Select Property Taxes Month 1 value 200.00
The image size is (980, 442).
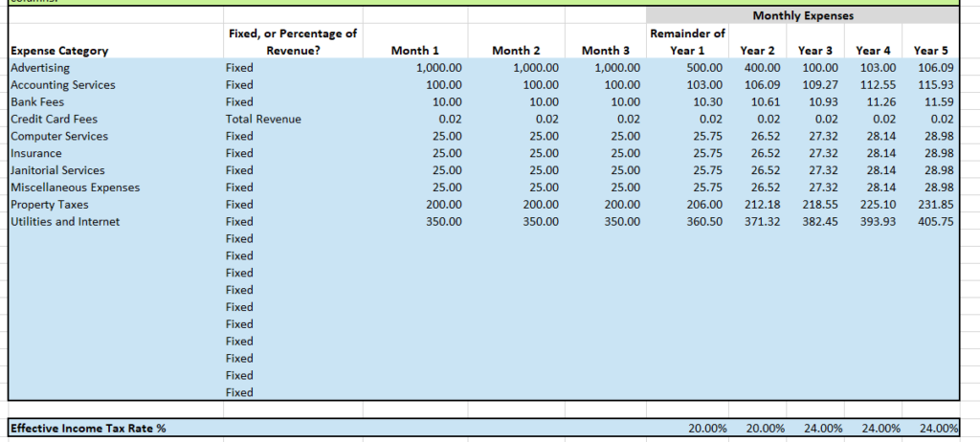tap(443, 205)
